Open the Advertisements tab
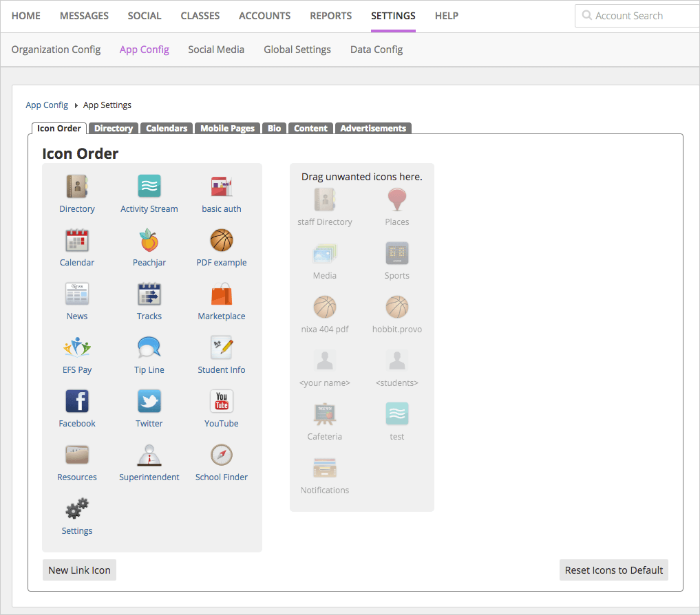Screen dimensions: 700x615 pos(373,128)
